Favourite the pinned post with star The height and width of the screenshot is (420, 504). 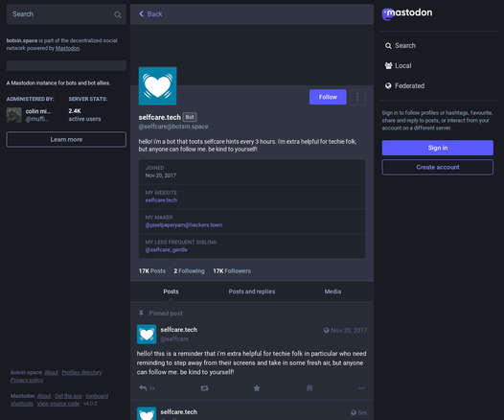(257, 388)
